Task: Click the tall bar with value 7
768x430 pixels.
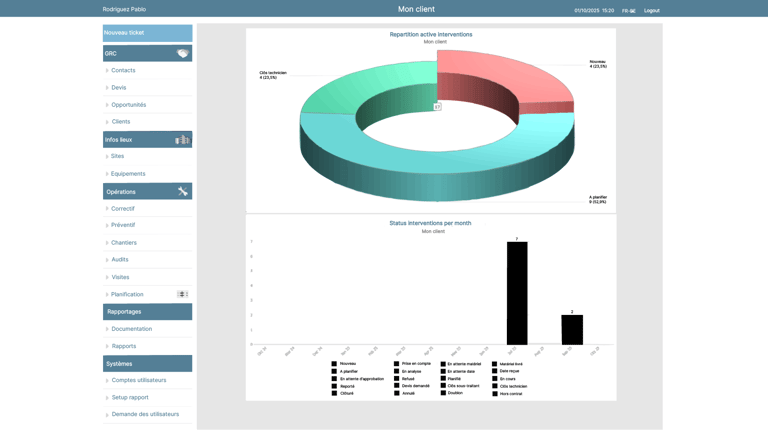Action: [x=517, y=293]
